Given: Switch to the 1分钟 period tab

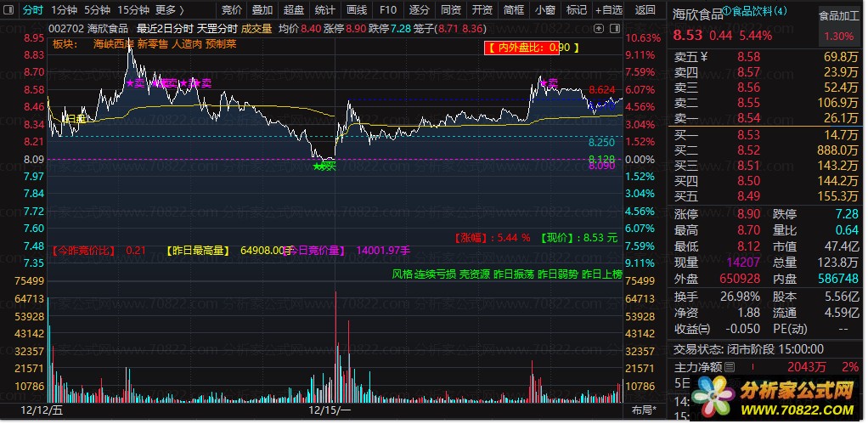Looking at the screenshot, I should [x=64, y=10].
